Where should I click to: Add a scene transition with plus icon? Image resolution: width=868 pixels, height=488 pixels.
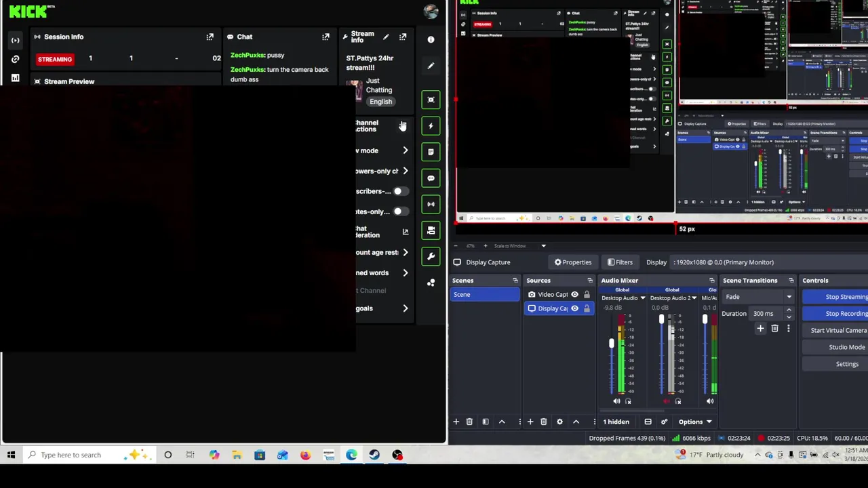coord(760,329)
